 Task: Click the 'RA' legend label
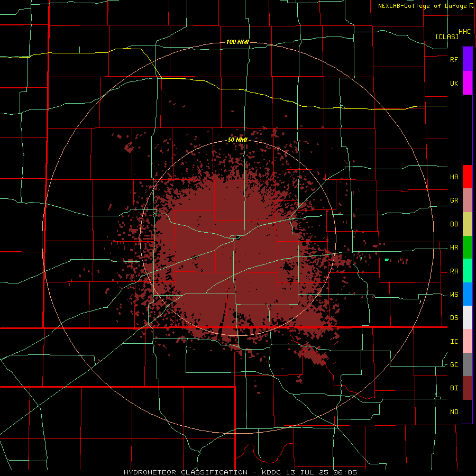454,271
